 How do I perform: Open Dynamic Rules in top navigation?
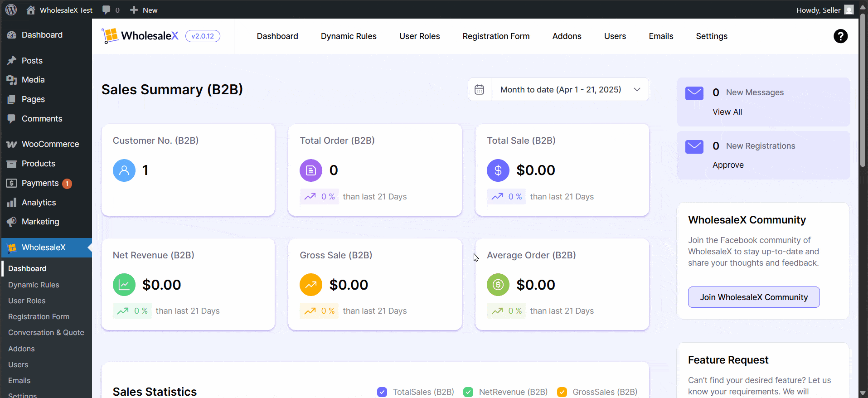pos(349,36)
